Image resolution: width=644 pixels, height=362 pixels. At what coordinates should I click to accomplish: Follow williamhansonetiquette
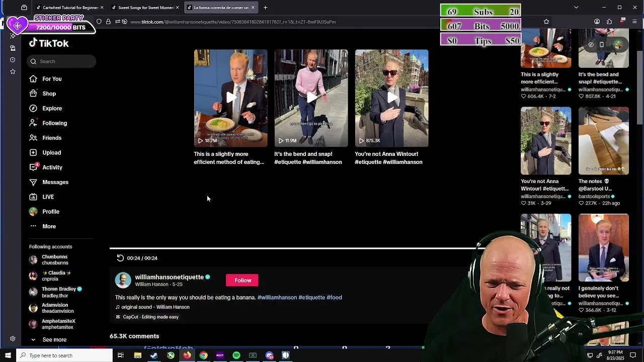[x=243, y=280]
